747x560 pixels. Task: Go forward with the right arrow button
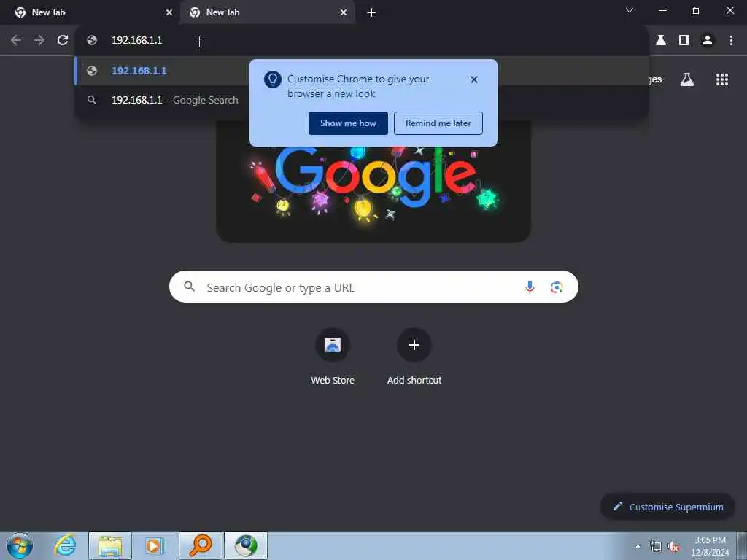39,41
